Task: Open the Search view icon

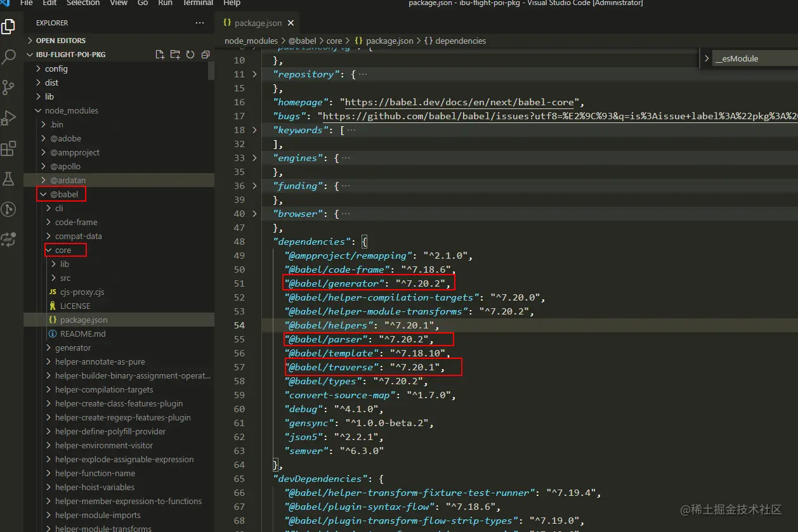Action: coord(8,57)
